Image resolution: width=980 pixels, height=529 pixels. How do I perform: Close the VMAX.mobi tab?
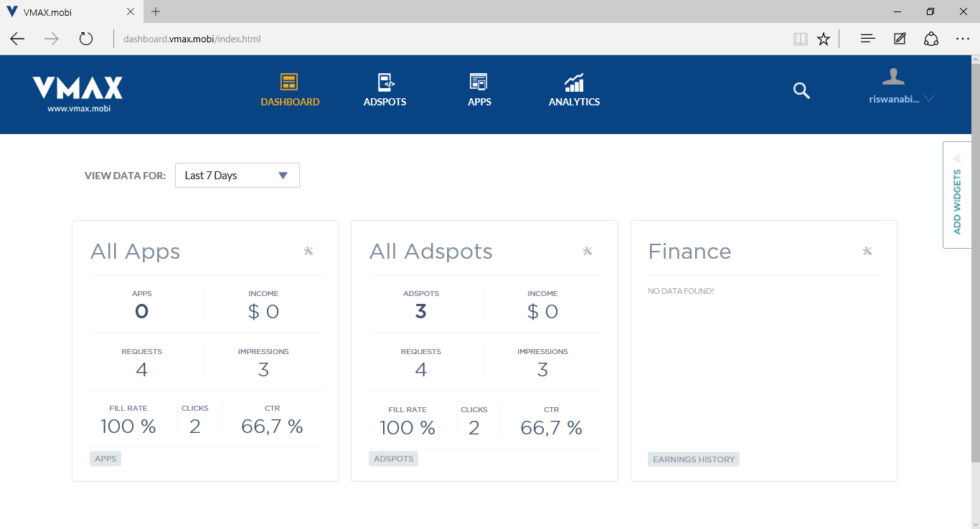(130, 11)
